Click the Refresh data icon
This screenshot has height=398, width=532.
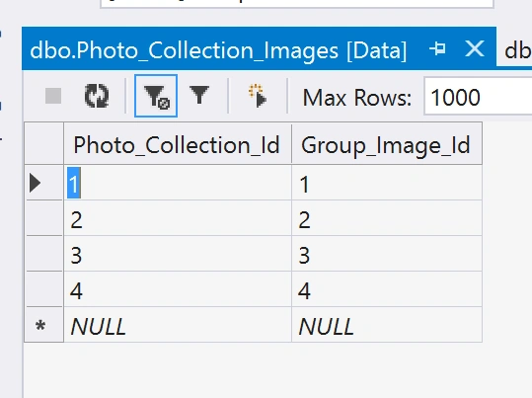(x=97, y=96)
